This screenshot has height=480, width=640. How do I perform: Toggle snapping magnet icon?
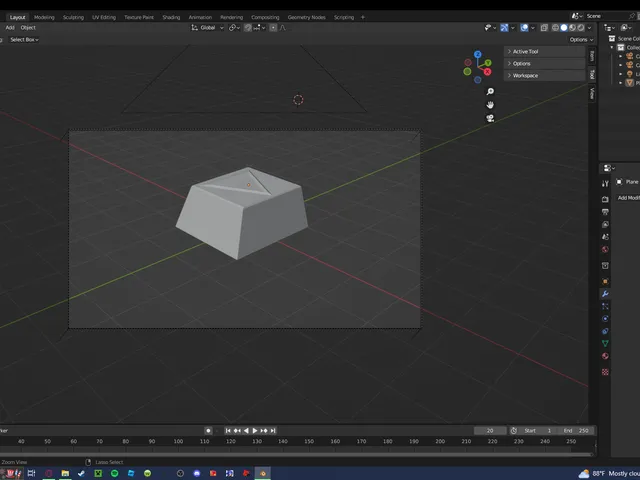click(x=248, y=28)
